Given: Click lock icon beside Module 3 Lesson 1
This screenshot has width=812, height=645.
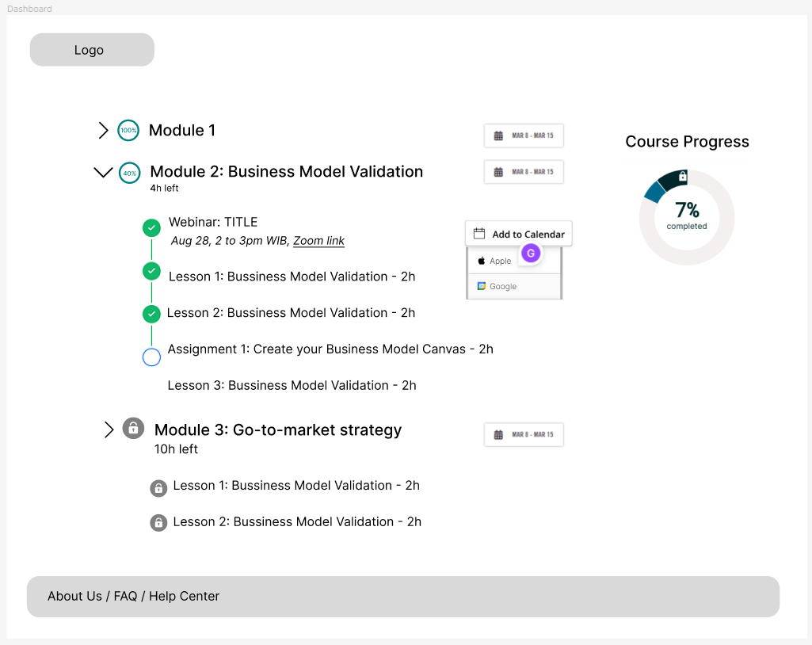Looking at the screenshot, I should 158,488.
